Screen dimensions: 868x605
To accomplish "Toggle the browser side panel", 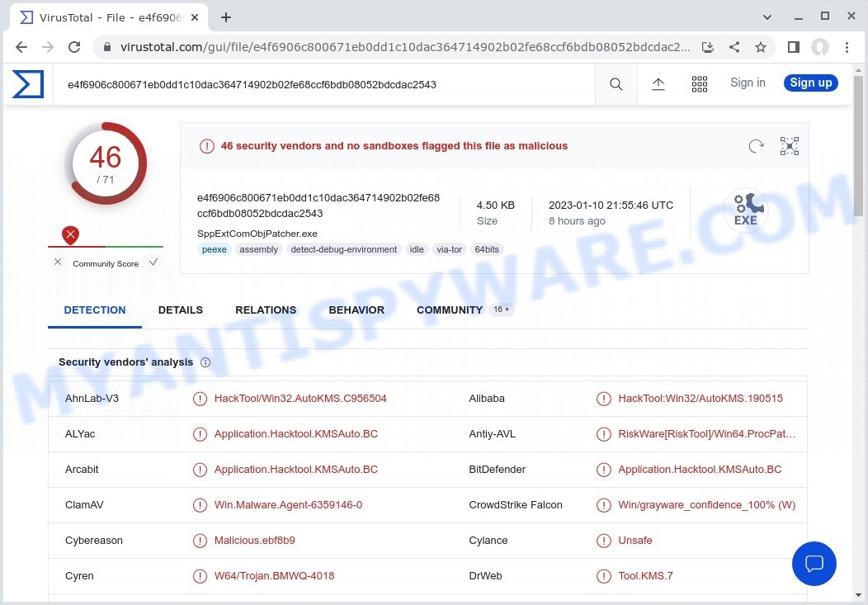I will 793,47.
